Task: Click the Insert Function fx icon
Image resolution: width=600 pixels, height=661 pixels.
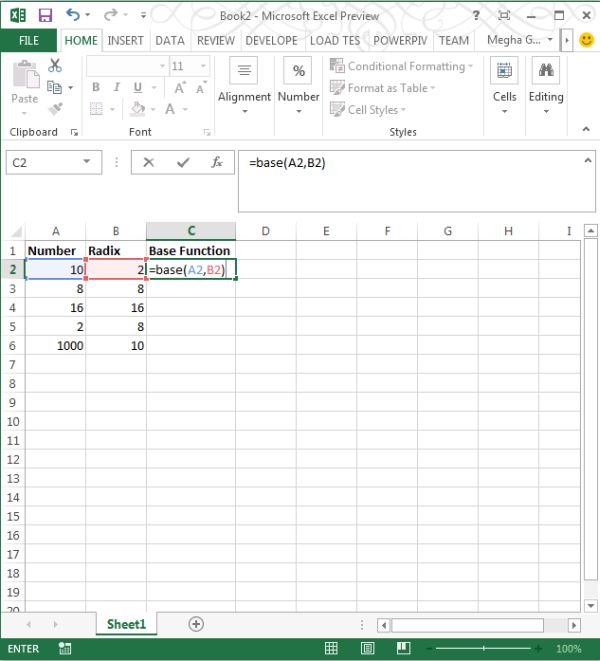Action: (217, 162)
